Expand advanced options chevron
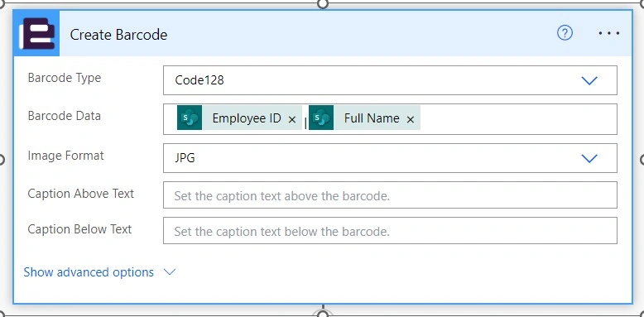The width and height of the screenshot is (644, 317). pos(169,271)
